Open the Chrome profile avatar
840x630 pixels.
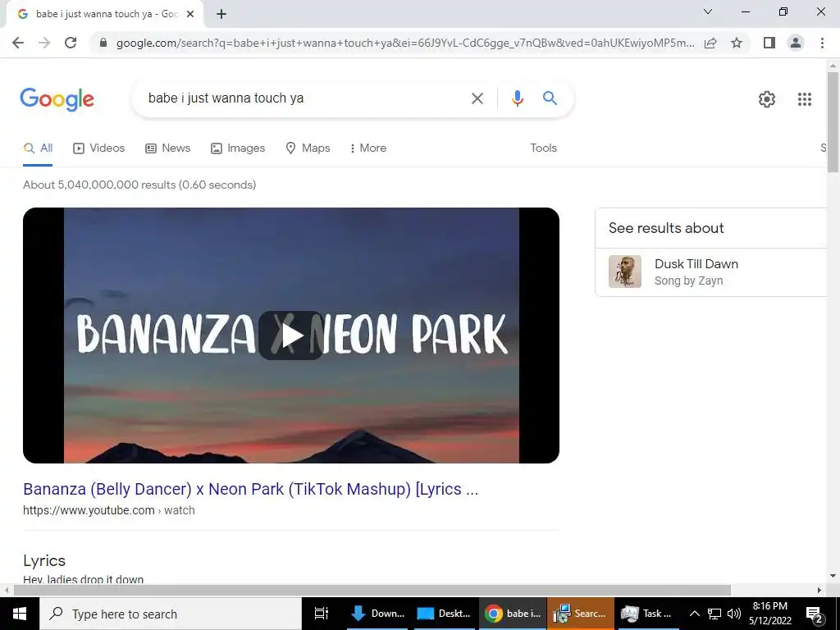[796, 43]
